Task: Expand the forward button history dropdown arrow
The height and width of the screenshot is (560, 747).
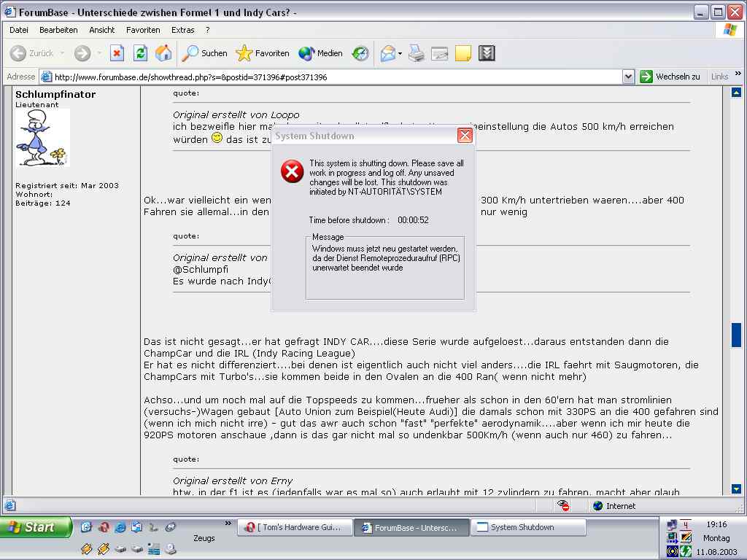Action: click(99, 53)
